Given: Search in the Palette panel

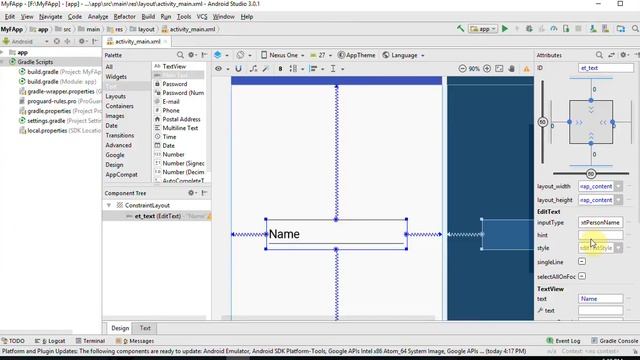Looking at the screenshot, I should coord(180,55).
